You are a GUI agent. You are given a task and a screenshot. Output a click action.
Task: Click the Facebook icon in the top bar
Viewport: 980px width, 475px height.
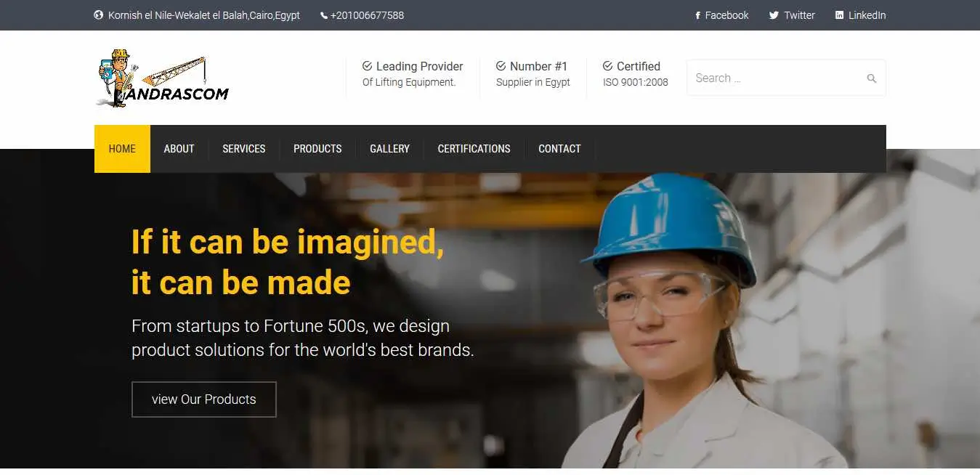(697, 15)
